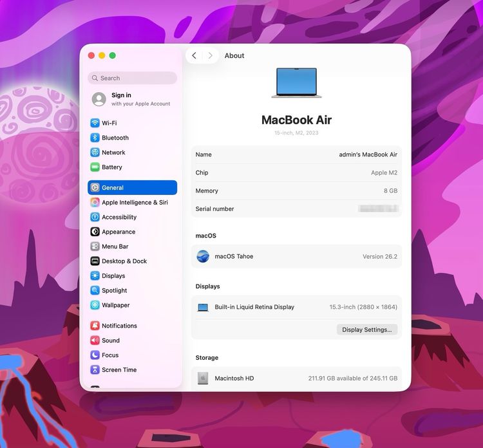Click the Memory row label
483x448 pixels.
[x=207, y=191]
